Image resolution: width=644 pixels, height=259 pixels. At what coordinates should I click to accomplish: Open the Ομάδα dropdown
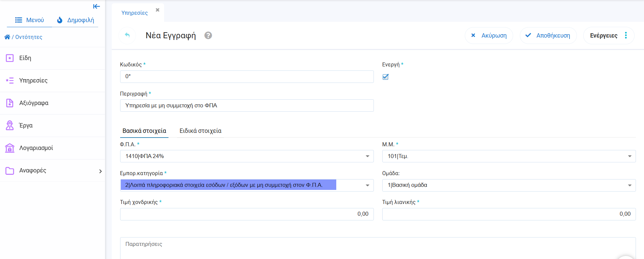(630, 185)
